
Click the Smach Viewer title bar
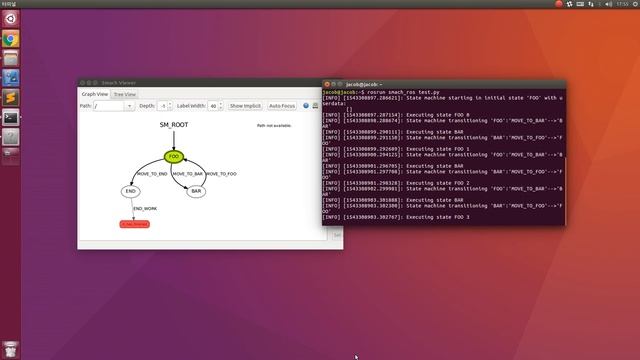tap(200, 83)
